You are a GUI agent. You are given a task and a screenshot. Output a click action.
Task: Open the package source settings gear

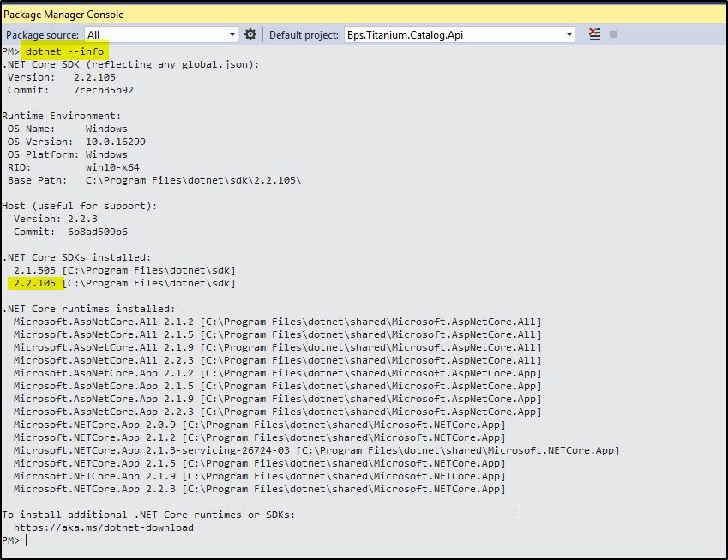tap(250, 33)
